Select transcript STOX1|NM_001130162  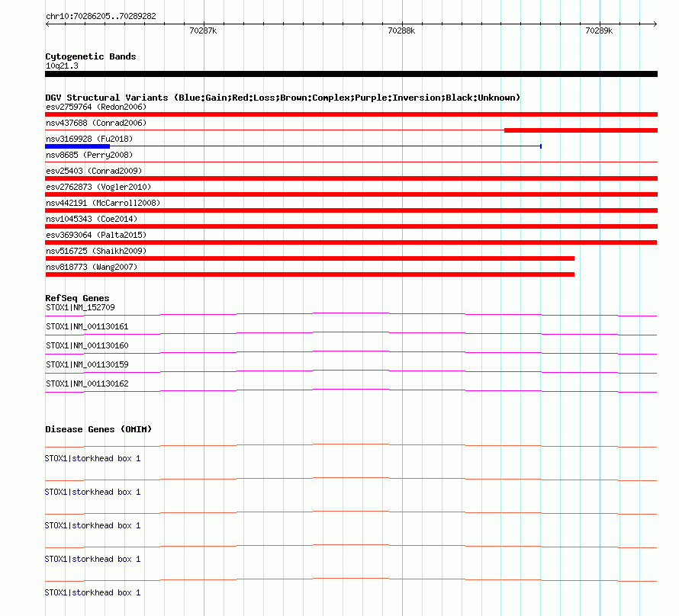coord(87,383)
